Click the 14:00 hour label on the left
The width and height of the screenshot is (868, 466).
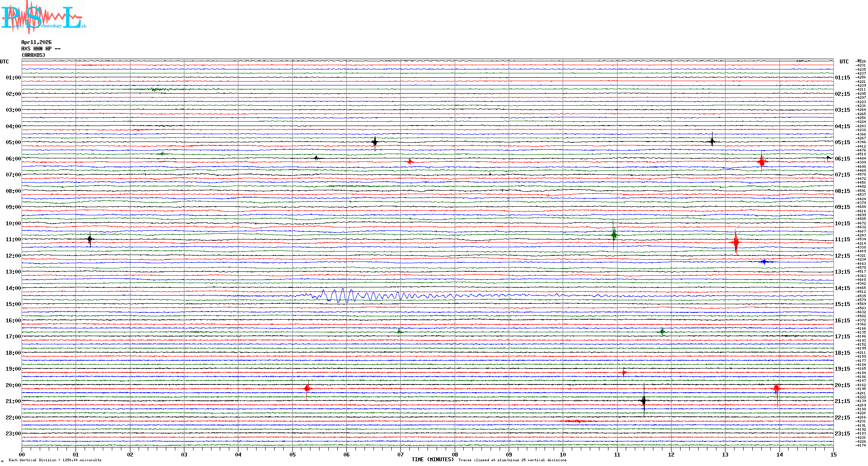click(13, 288)
